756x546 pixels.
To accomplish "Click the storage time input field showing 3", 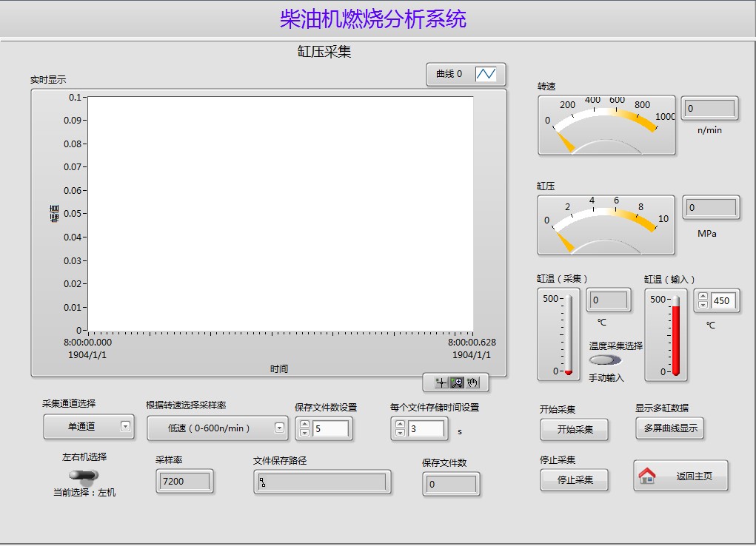I will coord(426,428).
